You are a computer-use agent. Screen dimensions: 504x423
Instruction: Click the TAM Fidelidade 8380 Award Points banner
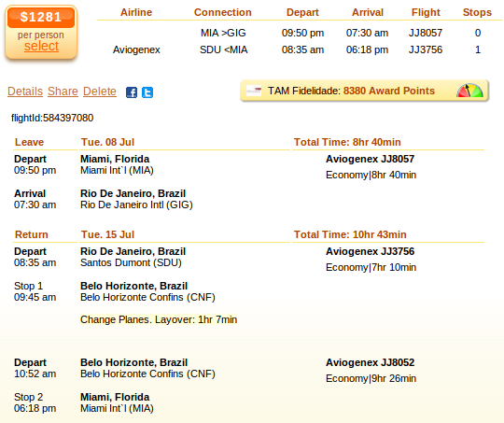point(364,91)
